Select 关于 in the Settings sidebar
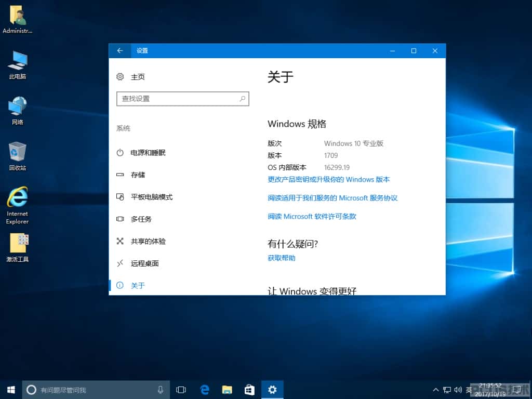The height and width of the screenshot is (399, 532). click(x=130, y=285)
